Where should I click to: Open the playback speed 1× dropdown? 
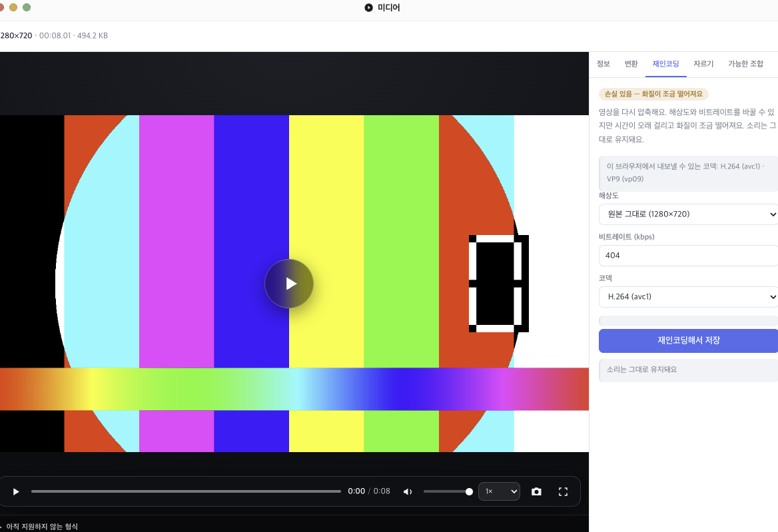(x=499, y=491)
